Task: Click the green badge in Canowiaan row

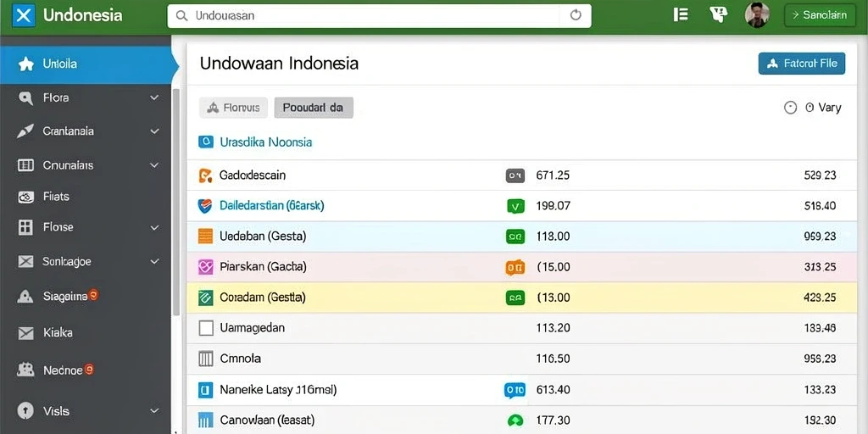Action: tap(515, 420)
